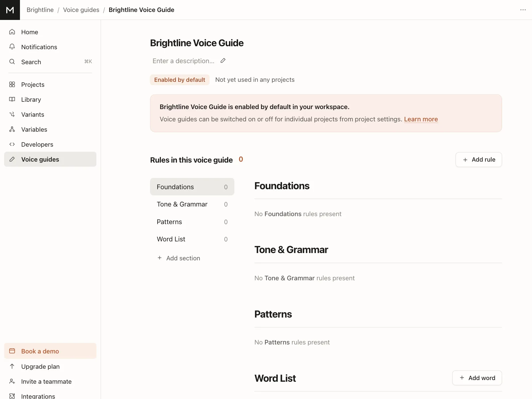Click the Foundations section heading
Screen dimensions: 532x399
pos(282,186)
